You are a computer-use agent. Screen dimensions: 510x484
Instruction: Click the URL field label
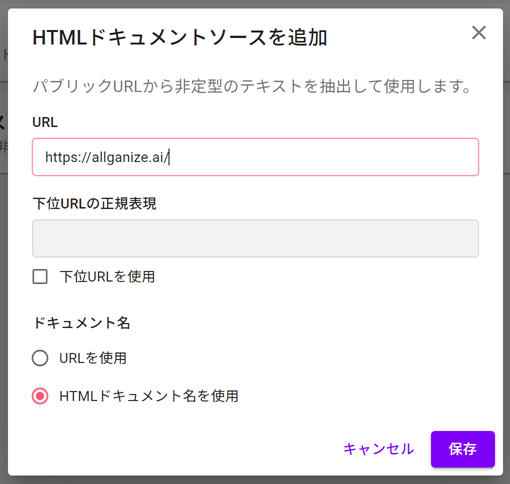tap(45, 122)
